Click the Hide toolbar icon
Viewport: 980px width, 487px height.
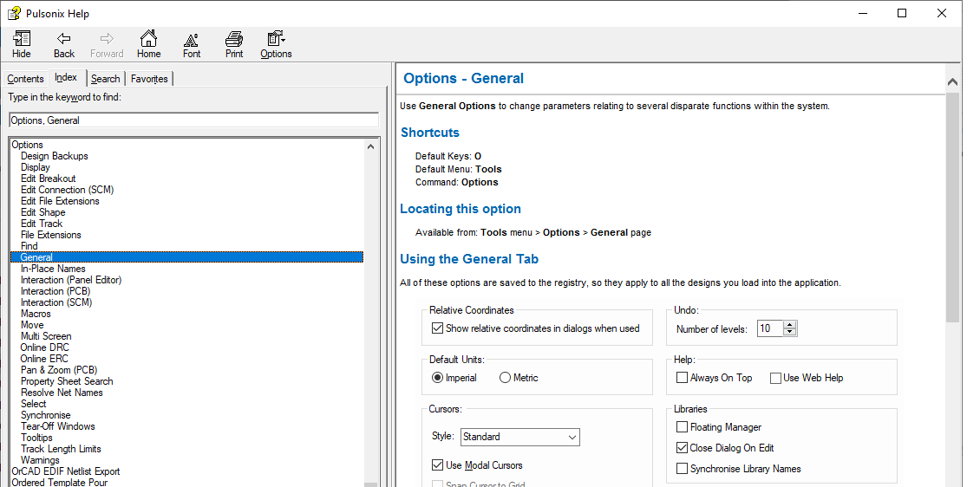pos(22,43)
